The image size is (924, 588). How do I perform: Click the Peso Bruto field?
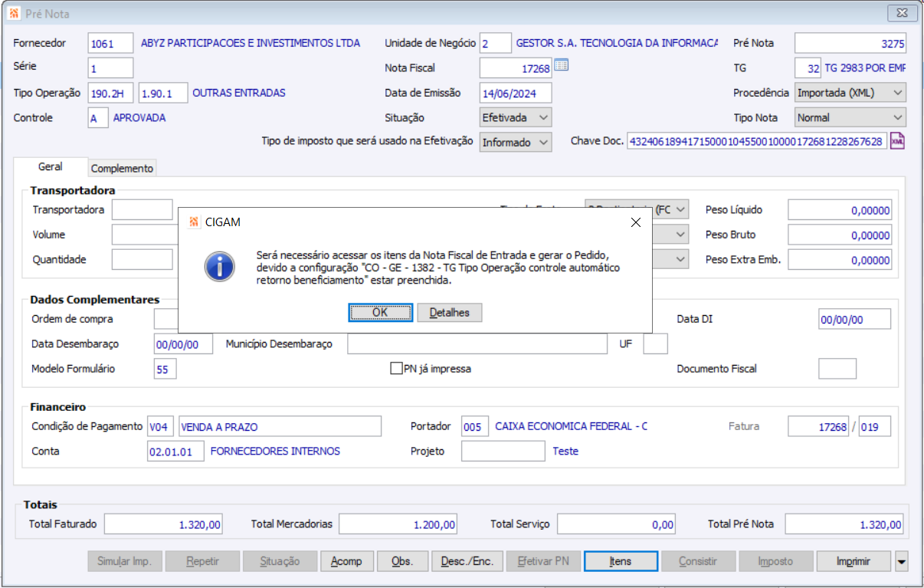pyautogui.click(x=840, y=235)
